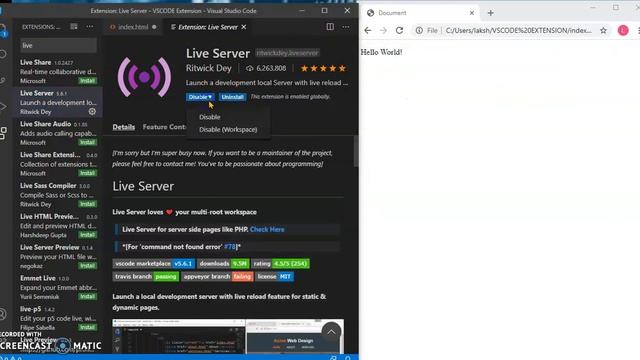Install the live-p5 extension

click(x=88, y=327)
